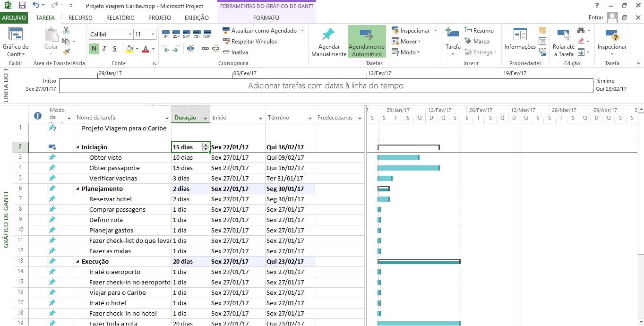644x326 pixels.
Task: Click the Cut scissors icon
Action: point(66,31)
